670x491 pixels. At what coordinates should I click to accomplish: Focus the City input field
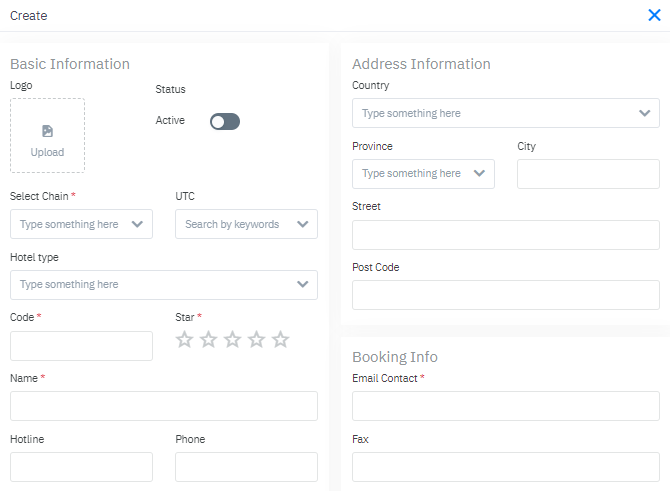pyautogui.click(x=588, y=174)
